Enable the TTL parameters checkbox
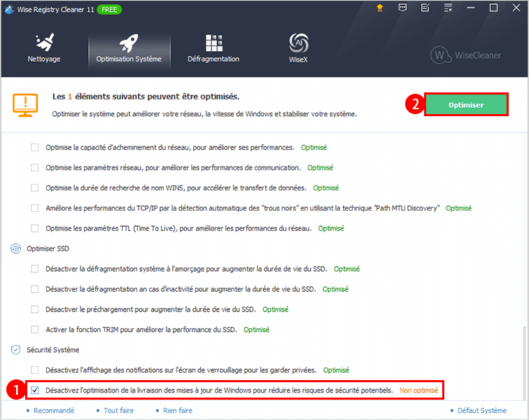The width and height of the screenshot is (529, 420). [x=35, y=229]
